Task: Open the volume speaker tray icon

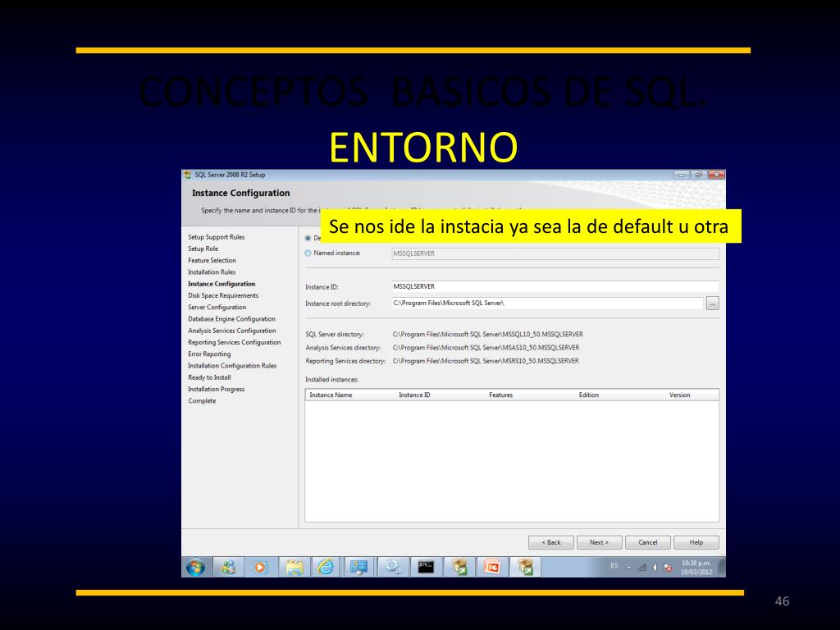Action: 654,568
